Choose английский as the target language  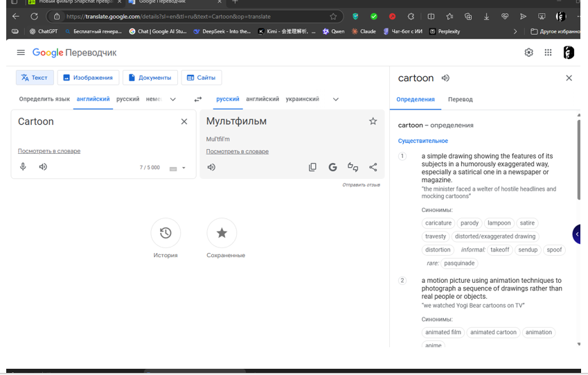[262, 99]
